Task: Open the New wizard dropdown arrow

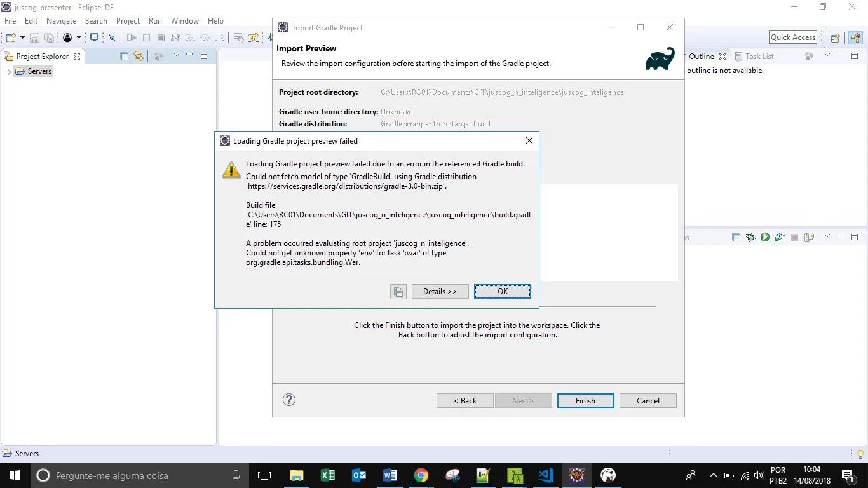Action: (22, 38)
